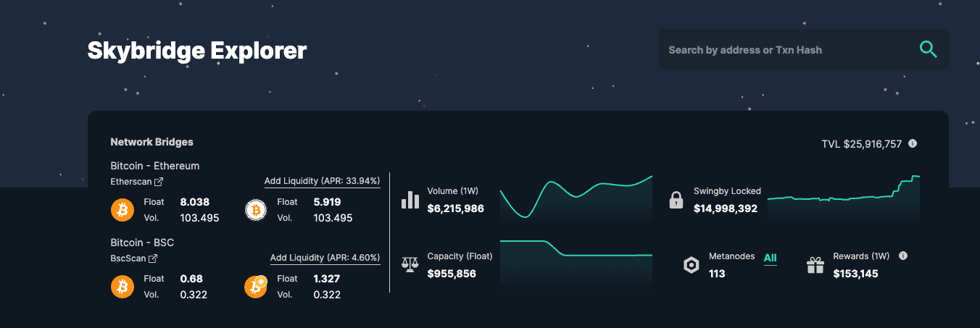Screen dimensions: 980x328
Task: Click the info icon next to TVL
Action: (x=913, y=143)
